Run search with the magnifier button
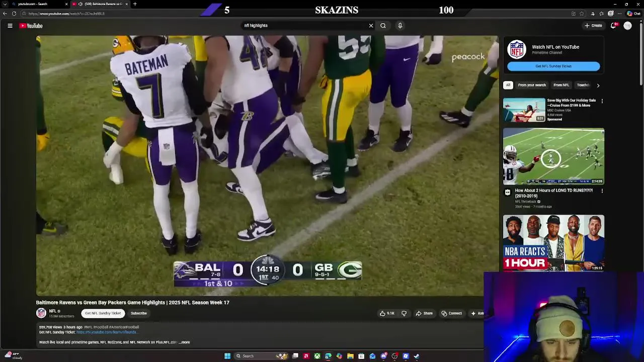 click(383, 26)
